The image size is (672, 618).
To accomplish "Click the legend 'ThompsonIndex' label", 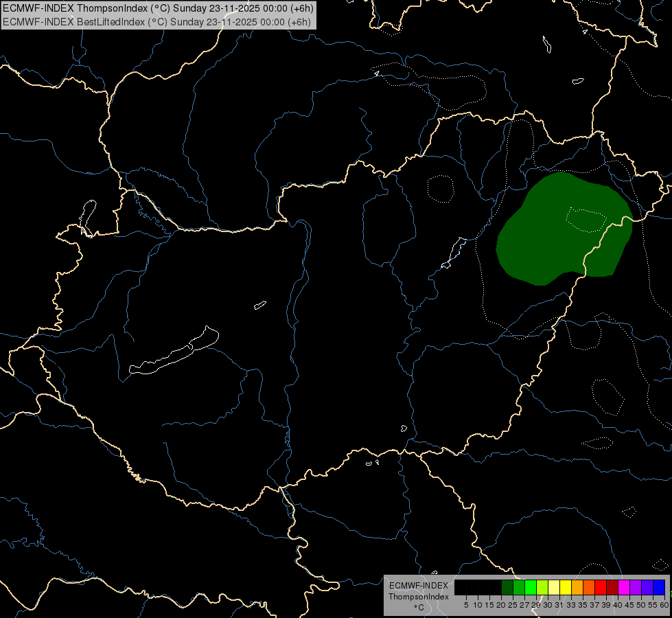I will (419, 597).
